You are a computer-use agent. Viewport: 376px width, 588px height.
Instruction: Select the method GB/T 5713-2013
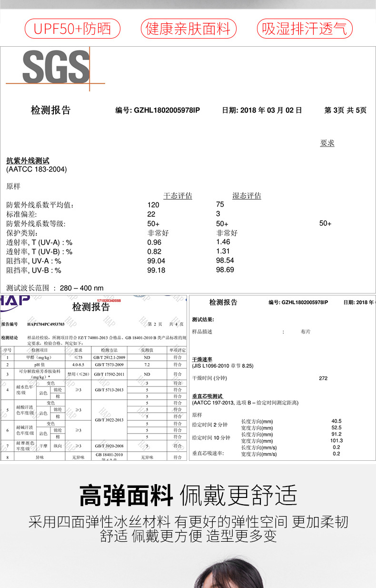109,390
